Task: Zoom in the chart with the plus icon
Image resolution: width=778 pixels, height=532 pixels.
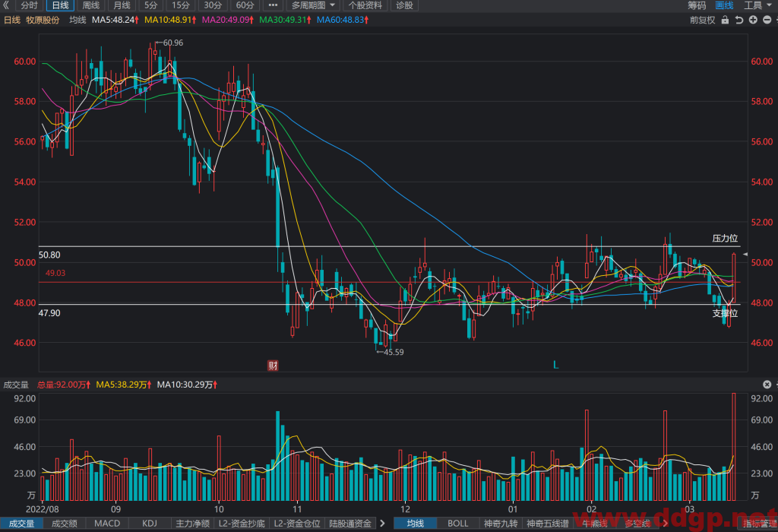Action: [753, 20]
